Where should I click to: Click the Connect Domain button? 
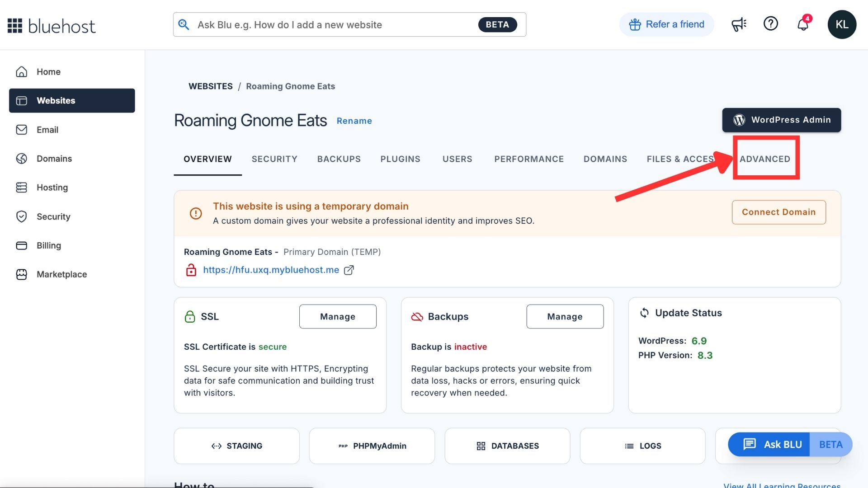[778, 212]
